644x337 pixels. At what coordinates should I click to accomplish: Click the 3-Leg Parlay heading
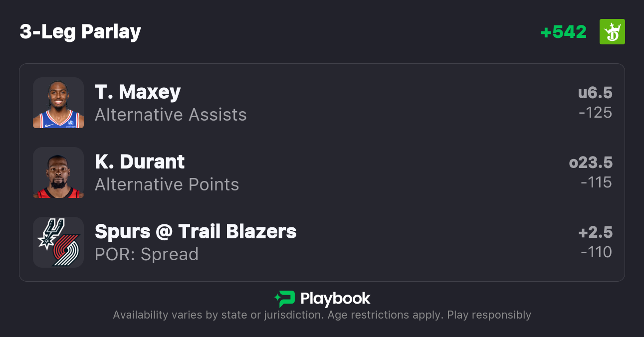(x=80, y=32)
